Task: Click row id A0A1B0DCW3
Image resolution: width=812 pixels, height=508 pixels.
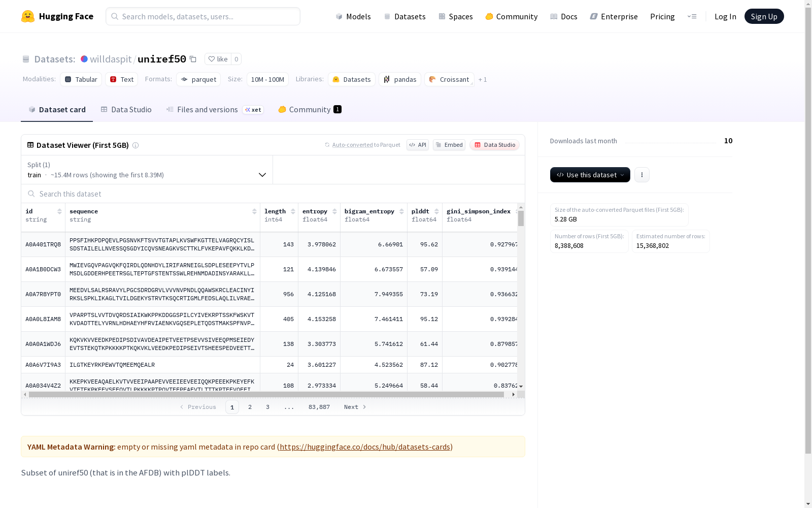Action: pos(43,269)
